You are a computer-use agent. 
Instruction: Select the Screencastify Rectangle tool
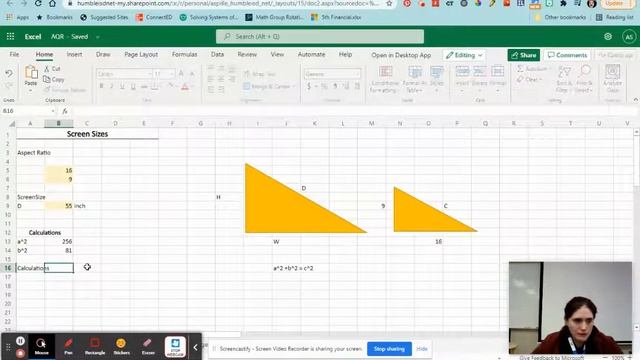click(95, 346)
